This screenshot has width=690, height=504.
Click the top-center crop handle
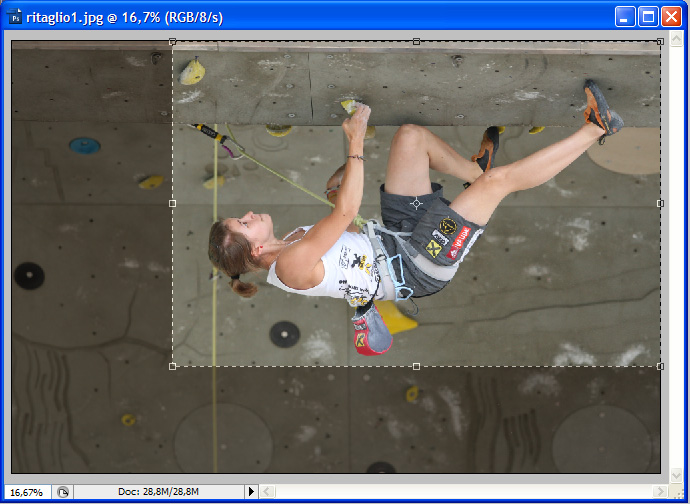click(x=416, y=42)
